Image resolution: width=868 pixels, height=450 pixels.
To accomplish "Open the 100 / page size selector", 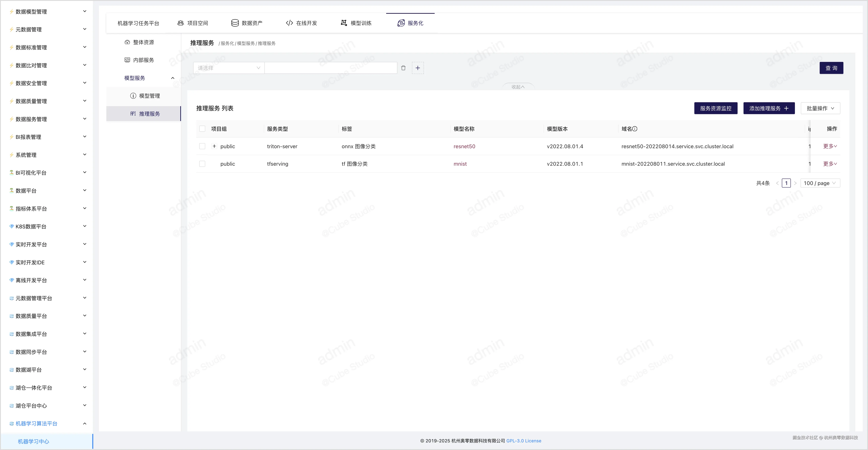I will click(x=819, y=183).
